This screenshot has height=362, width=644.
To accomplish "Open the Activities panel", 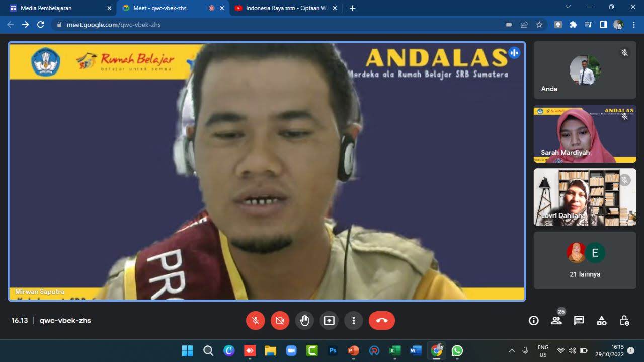I will click(x=602, y=321).
